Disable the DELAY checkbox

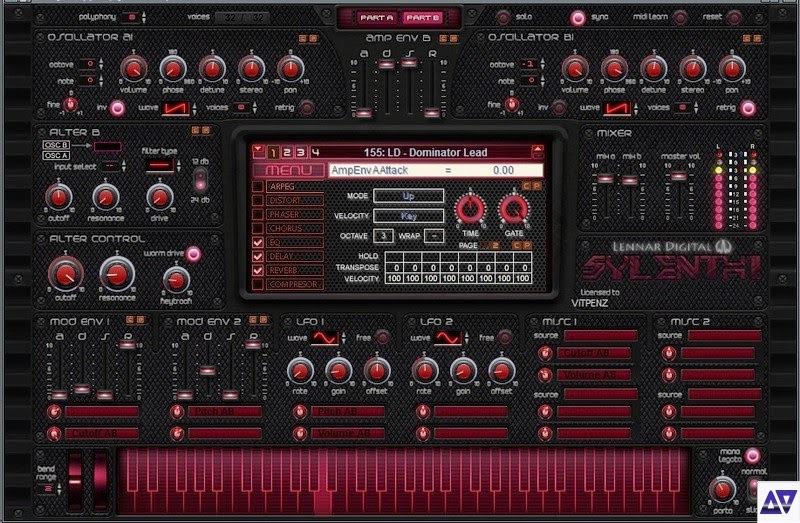pos(258,256)
